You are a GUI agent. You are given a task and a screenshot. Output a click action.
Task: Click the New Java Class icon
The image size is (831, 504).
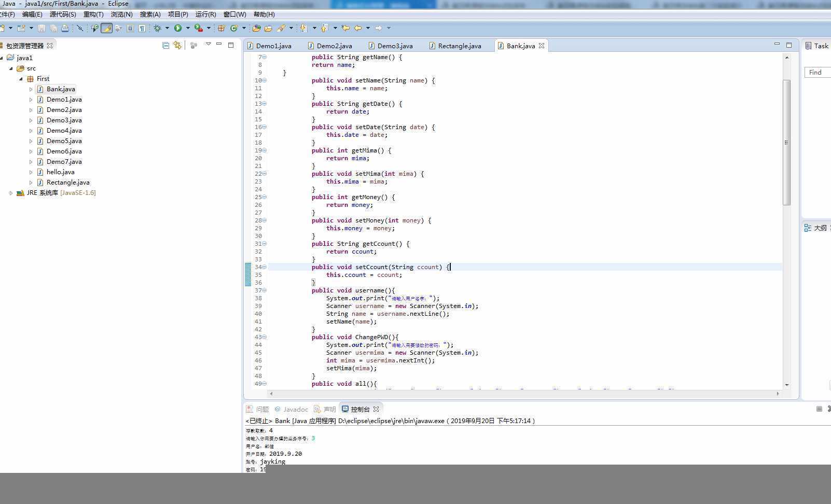tap(234, 28)
